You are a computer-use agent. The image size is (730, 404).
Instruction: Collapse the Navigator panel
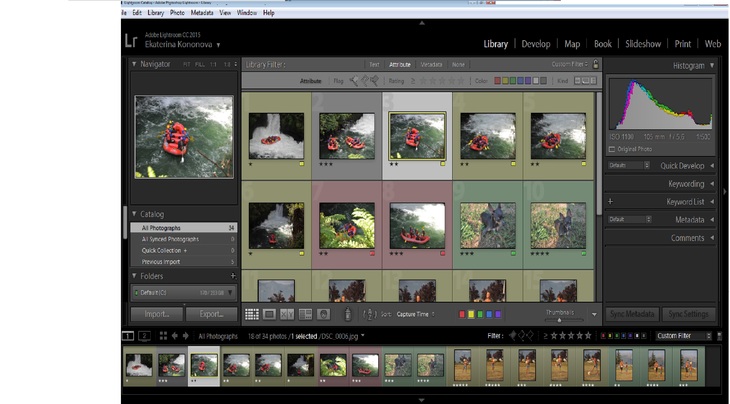(134, 64)
